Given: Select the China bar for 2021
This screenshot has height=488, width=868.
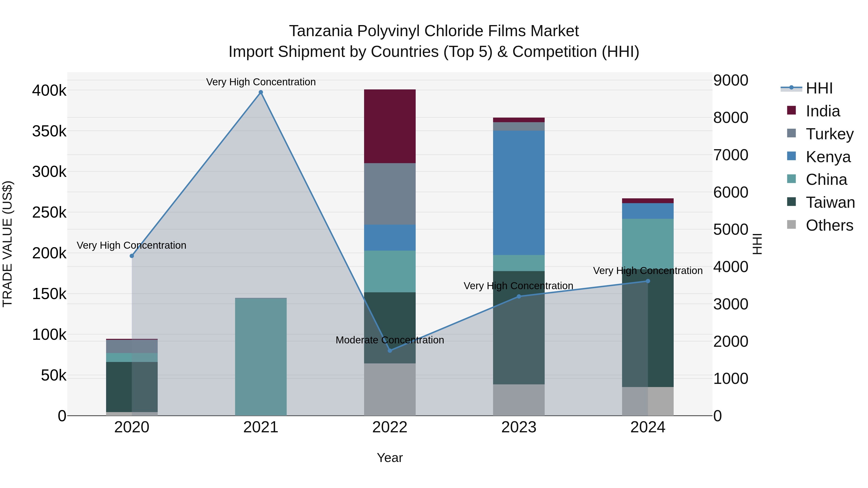Looking at the screenshot, I should click(261, 357).
